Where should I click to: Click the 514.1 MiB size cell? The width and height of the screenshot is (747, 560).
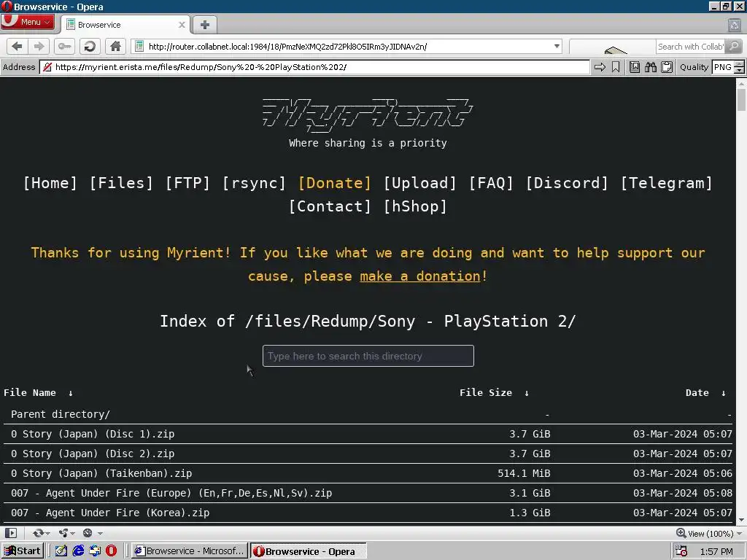point(524,473)
